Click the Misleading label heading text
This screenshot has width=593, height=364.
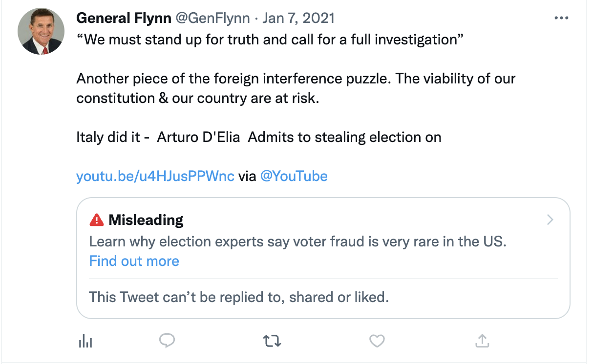(x=145, y=220)
